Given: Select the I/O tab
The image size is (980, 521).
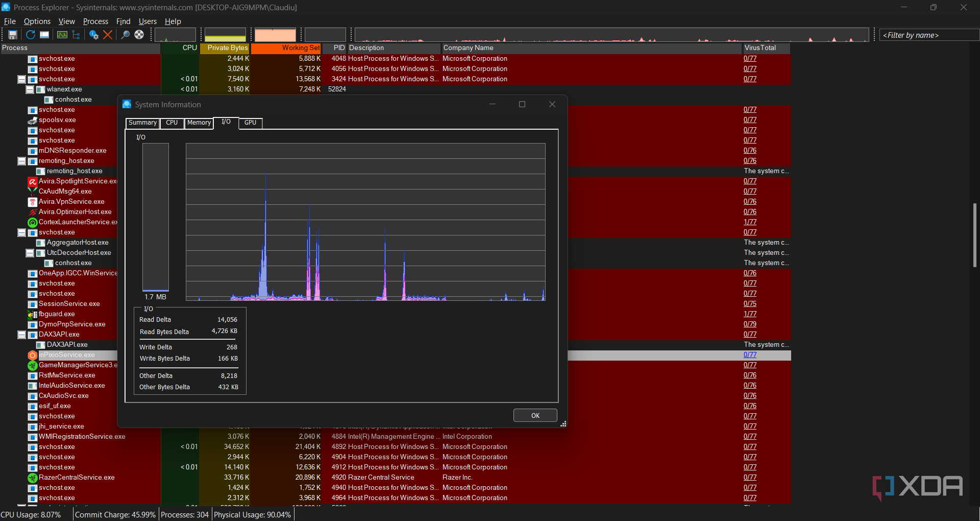Looking at the screenshot, I should coord(226,123).
